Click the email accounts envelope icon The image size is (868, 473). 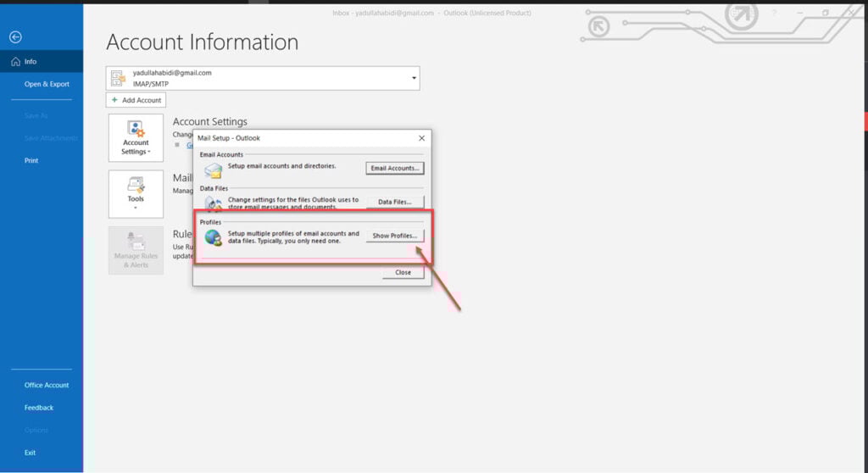pyautogui.click(x=213, y=170)
